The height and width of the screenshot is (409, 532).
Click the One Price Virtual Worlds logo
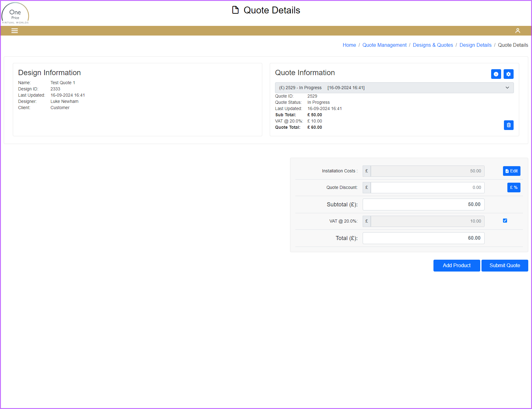tap(15, 13)
